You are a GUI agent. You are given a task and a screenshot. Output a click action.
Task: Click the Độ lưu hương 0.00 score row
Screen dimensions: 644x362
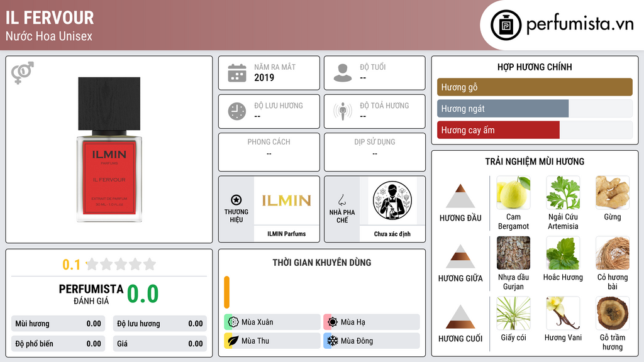click(160, 324)
